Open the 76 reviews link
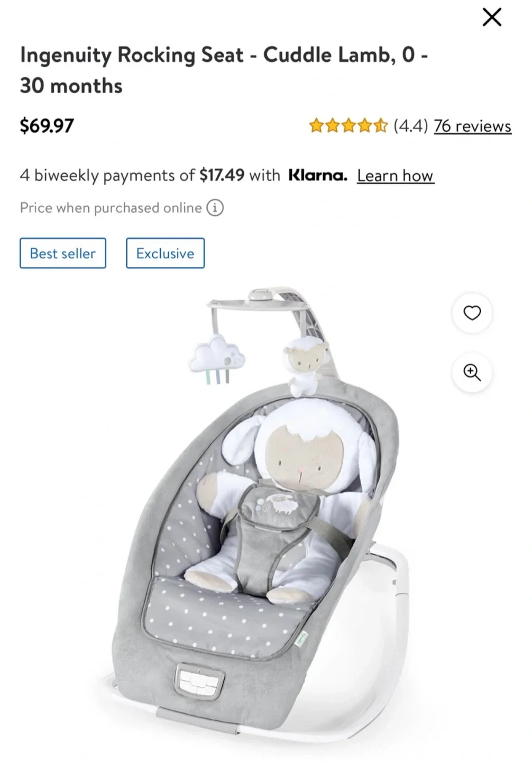This screenshot has height=762, width=532. point(473,126)
